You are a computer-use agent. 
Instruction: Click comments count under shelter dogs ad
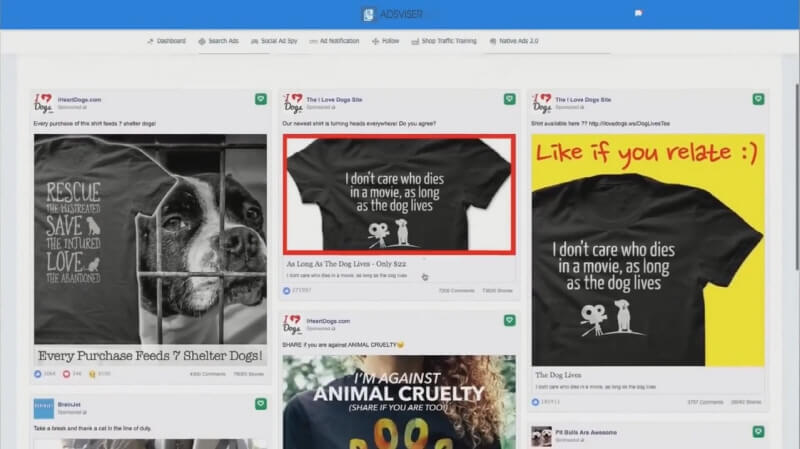click(208, 374)
